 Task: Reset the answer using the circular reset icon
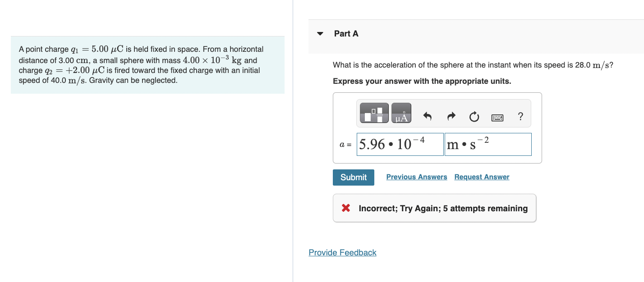click(x=474, y=117)
